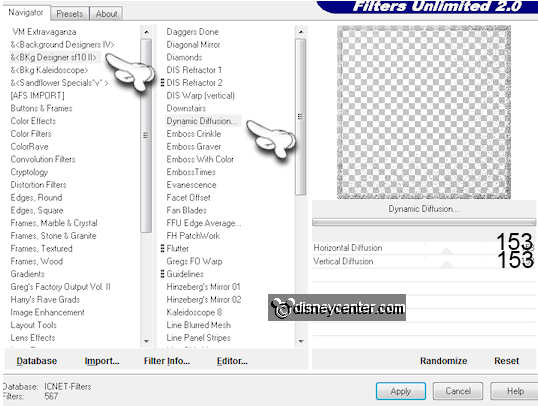This screenshot has height=406, width=538.
Task: Click the scroll-up arrow of category list
Action: pyautogui.click(x=147, y=32)
